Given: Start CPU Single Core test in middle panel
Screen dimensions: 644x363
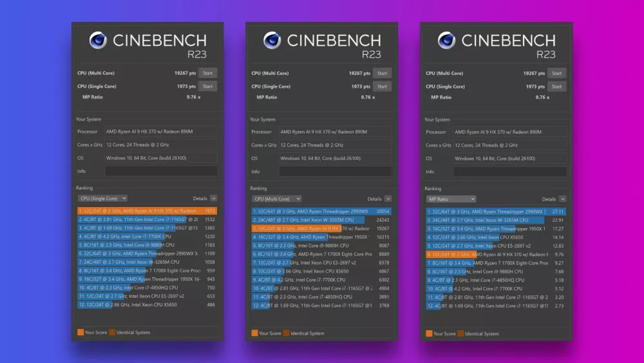Looking at the screenshot, I should (382, 86).
